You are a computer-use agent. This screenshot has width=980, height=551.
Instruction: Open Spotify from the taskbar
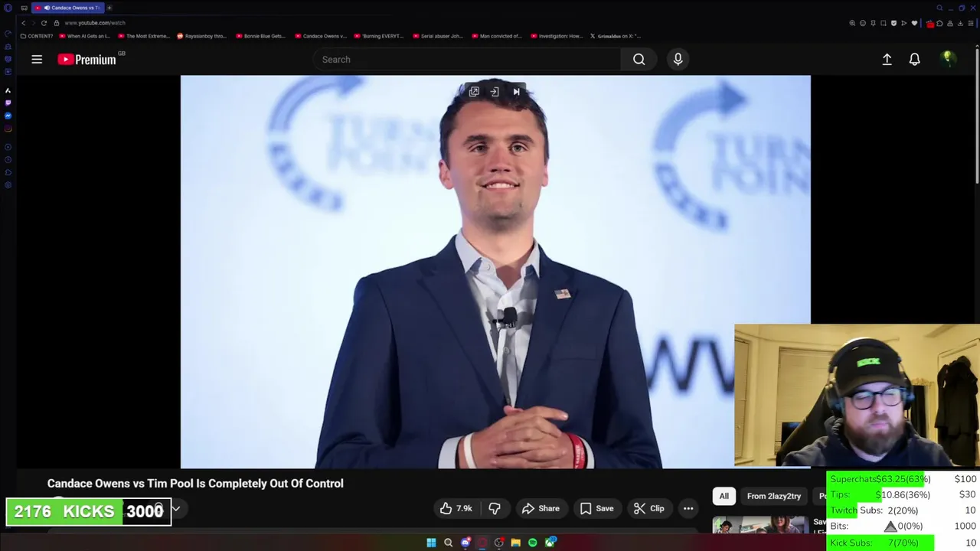532,543
